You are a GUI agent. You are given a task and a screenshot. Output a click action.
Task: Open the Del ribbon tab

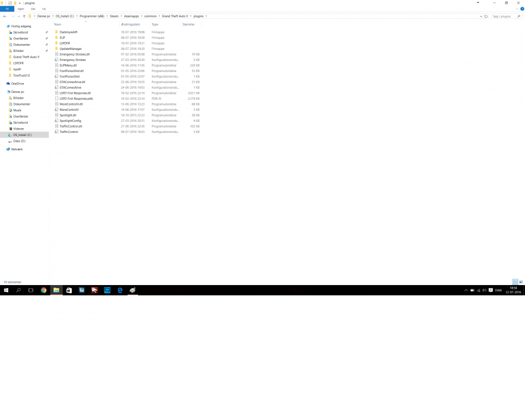(33, 9)
